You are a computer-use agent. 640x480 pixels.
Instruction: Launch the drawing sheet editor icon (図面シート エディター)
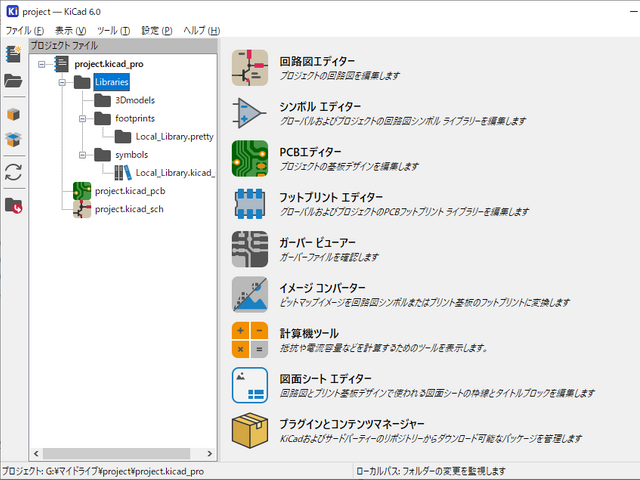pos(250,385)
